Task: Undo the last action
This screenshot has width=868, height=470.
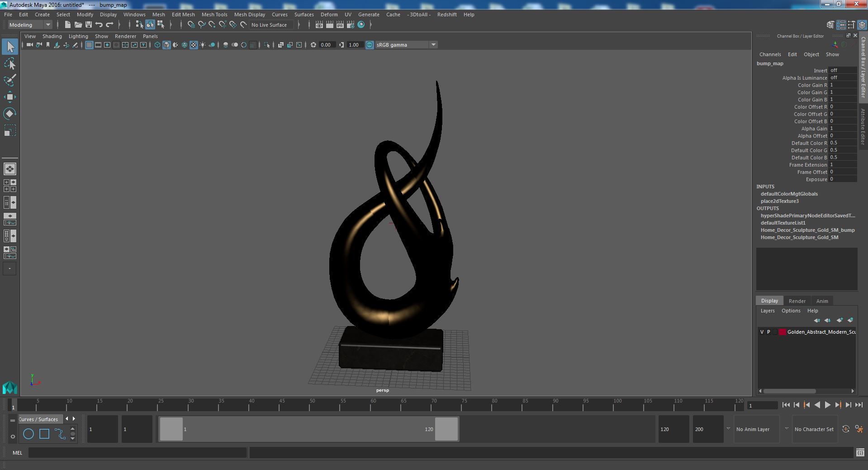Action: pyautogui.click(x=99, y=25)
